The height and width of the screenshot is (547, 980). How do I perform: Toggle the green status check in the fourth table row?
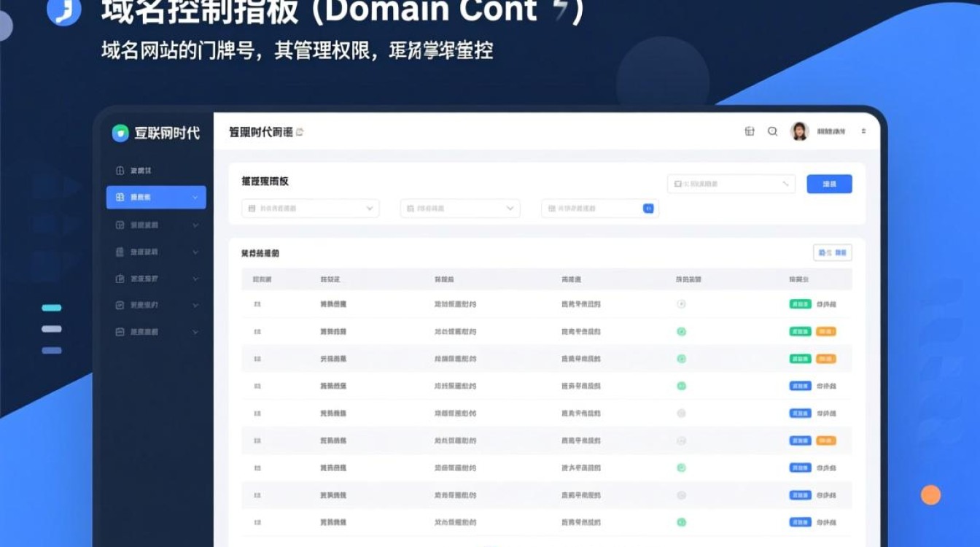[x=682, y=386]
